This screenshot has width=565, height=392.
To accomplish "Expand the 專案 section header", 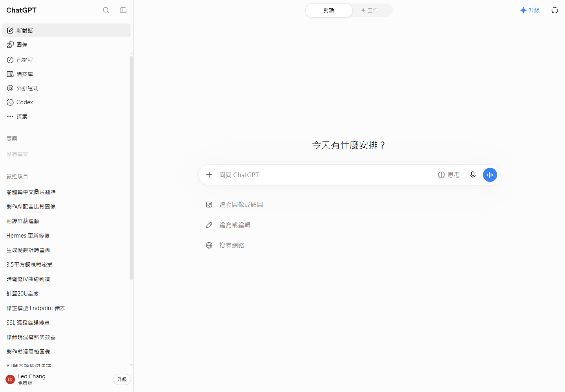I will (x=12, y=138).
